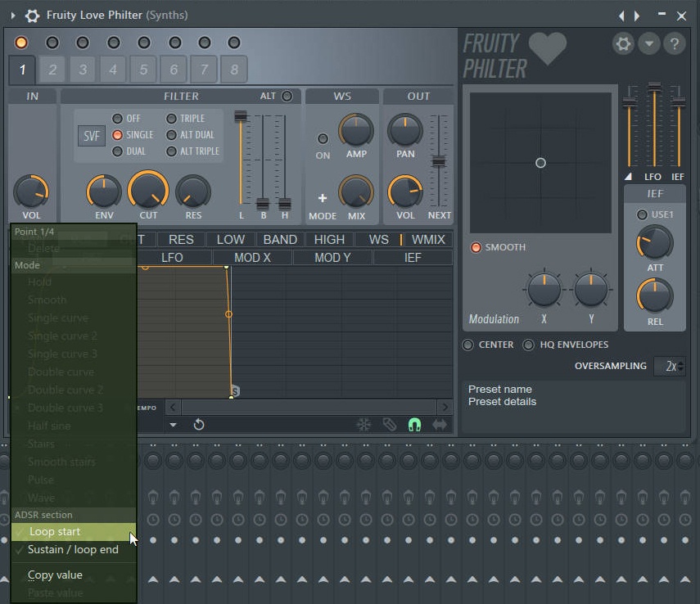This screenshot has height=604, width=700.
Task: Enable the USE1 toggle in IEF panel
Action: [x=643, y=214]
